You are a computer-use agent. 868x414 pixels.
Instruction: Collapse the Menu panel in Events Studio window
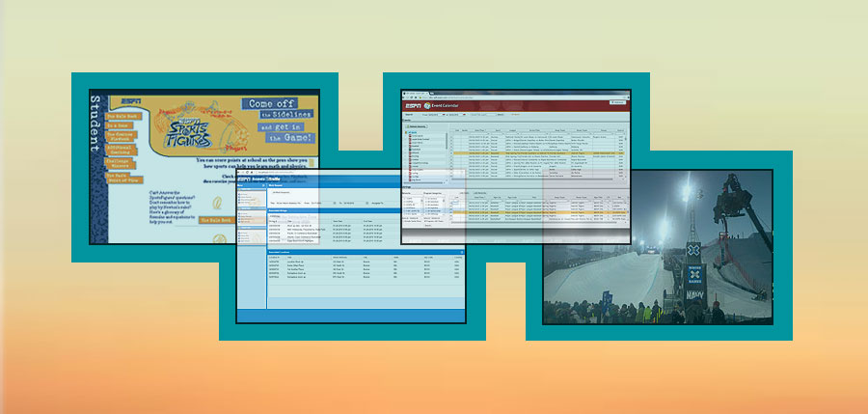(x=263, y=185)
